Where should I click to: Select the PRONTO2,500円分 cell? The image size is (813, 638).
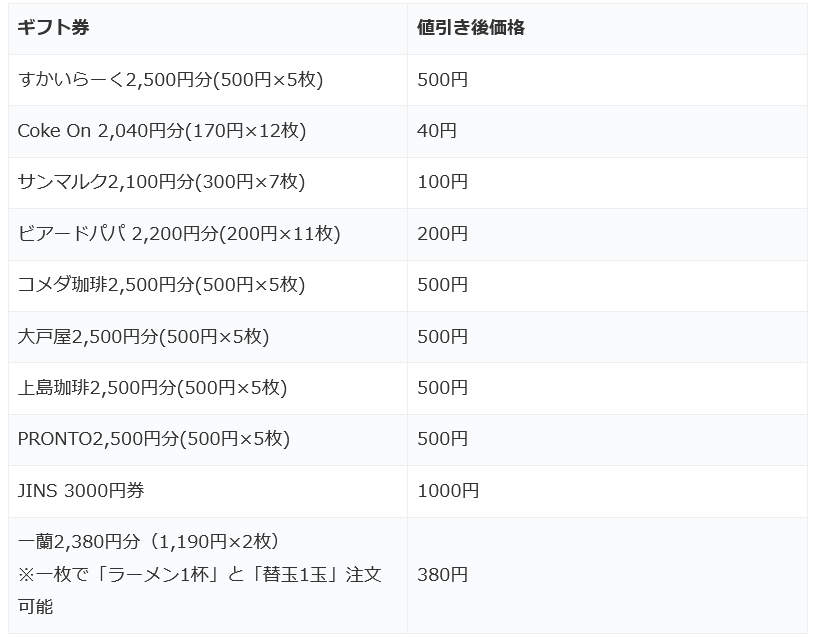point(207,439)
